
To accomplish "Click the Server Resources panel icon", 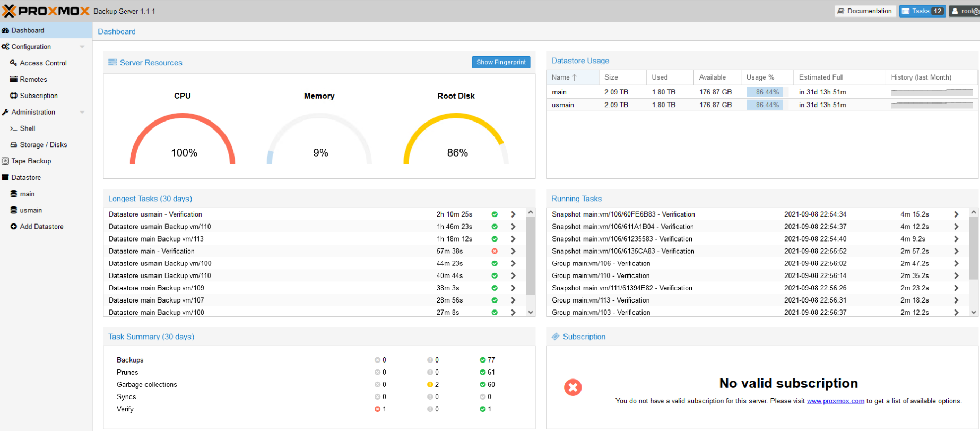I will pyautogui.click(x=112, y=62).
